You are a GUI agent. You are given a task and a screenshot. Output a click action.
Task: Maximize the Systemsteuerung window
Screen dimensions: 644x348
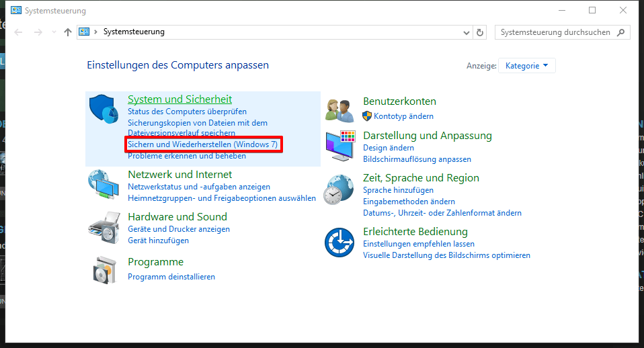pyautogui.click(x=592, y=10)
